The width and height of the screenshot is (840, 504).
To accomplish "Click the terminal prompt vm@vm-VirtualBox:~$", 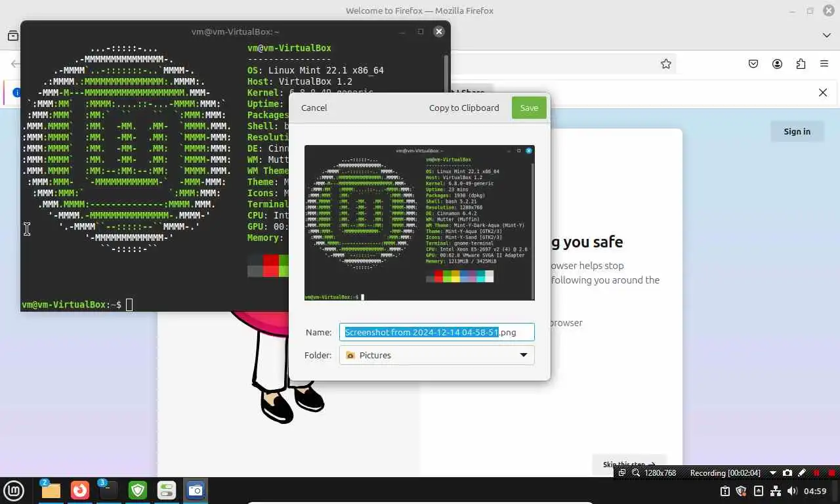I will (x=72, y=304).
